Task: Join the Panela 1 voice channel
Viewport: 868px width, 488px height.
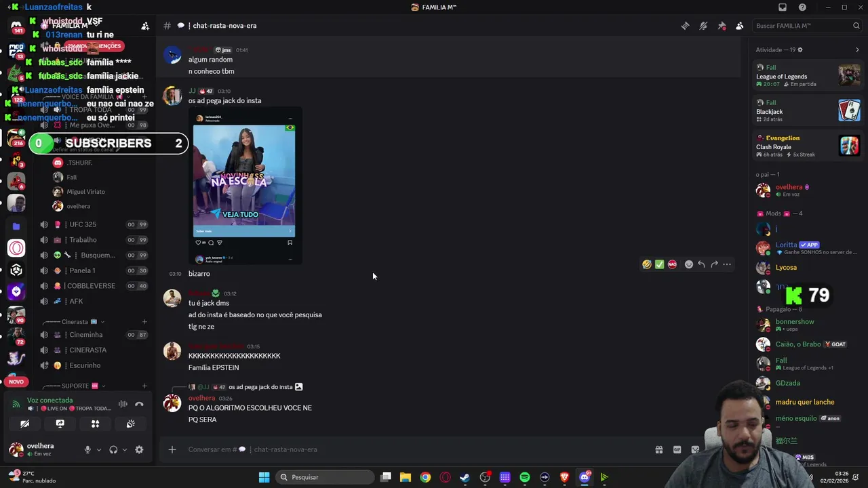Action: [94, 270]
